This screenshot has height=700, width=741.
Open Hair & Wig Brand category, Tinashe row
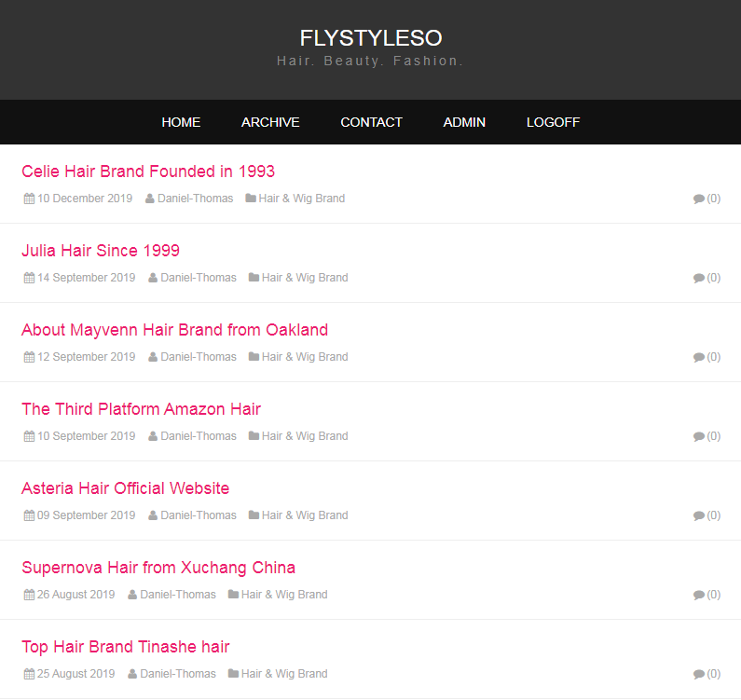coord(284,674)
